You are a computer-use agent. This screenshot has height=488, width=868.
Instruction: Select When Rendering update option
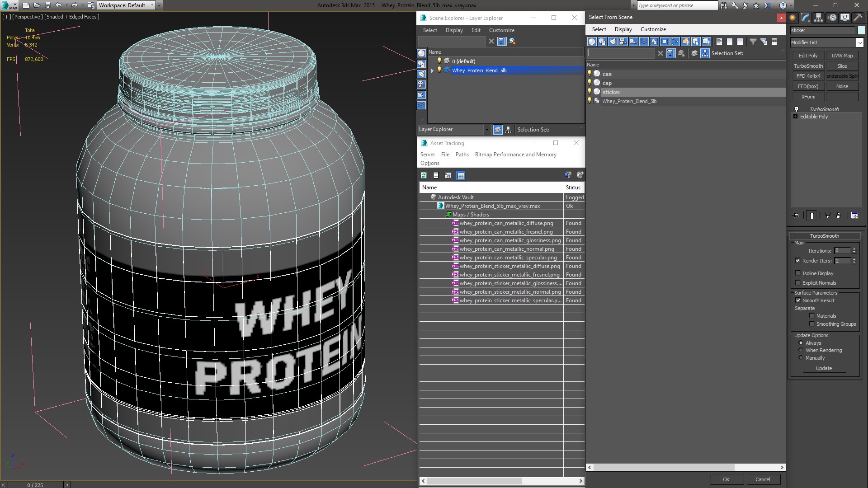pyautogui.click(x=801, y=350)
